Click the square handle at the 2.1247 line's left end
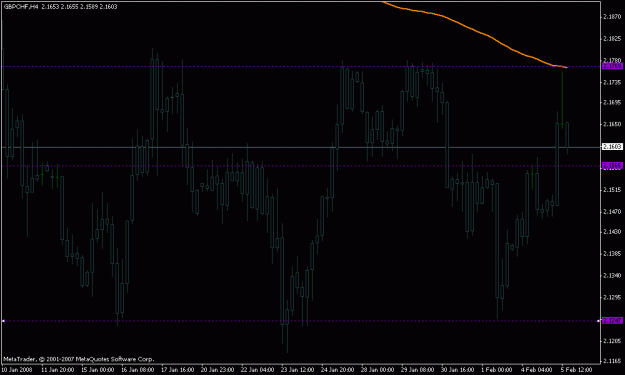 coord(3,321)
